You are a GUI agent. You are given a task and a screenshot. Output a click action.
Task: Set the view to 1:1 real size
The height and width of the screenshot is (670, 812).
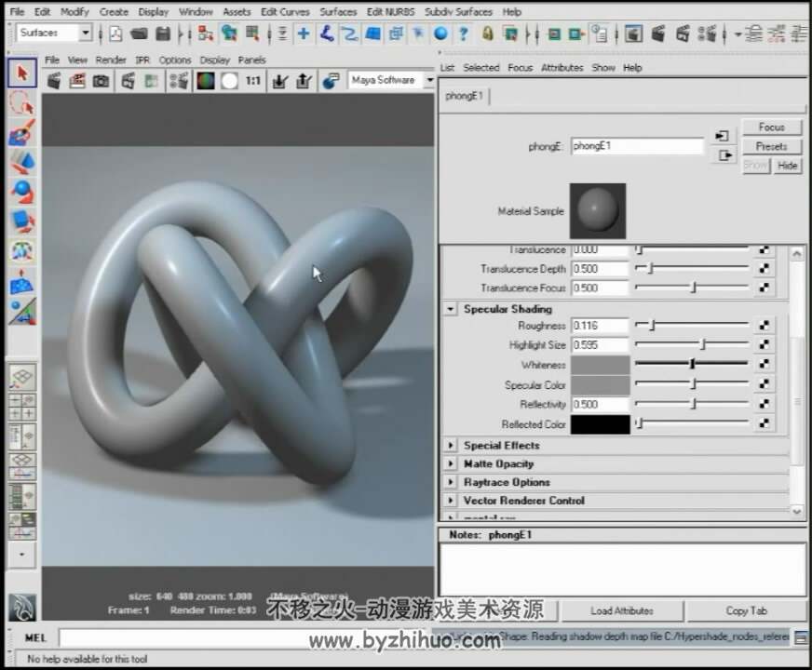coord(252,81)
